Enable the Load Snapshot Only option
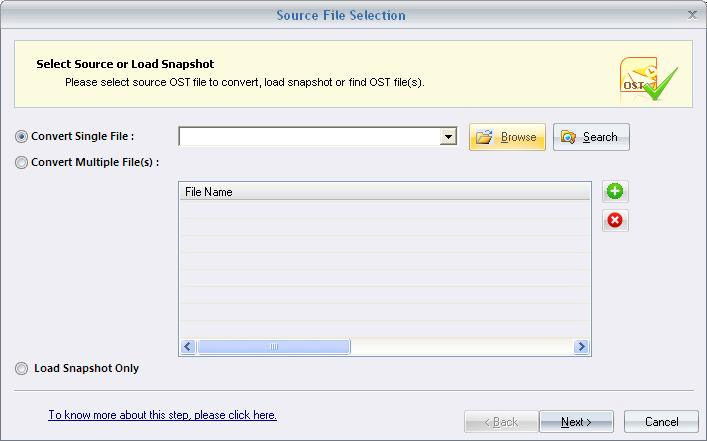707x441 pixels. [22, 368]
